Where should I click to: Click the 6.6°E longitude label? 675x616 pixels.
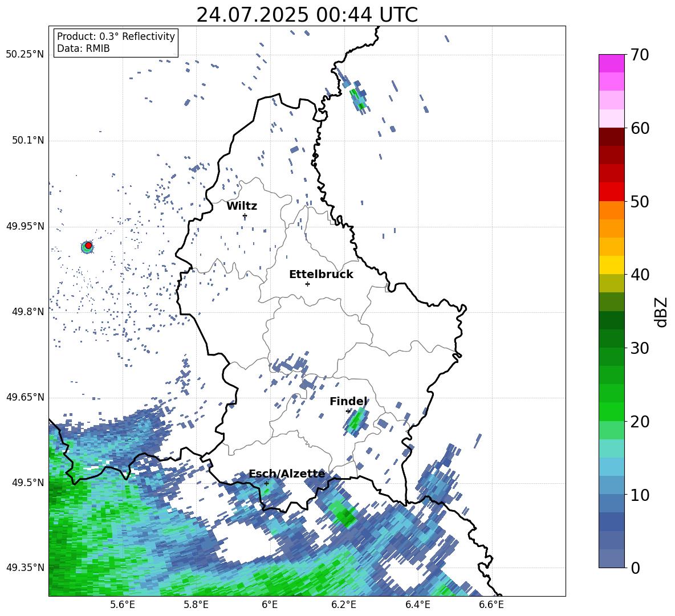pos(491,605)
